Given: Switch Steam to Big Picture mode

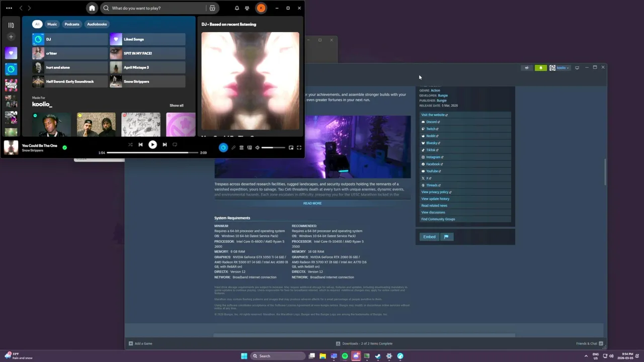Looking at the screenshot, I should pos(577,68).
